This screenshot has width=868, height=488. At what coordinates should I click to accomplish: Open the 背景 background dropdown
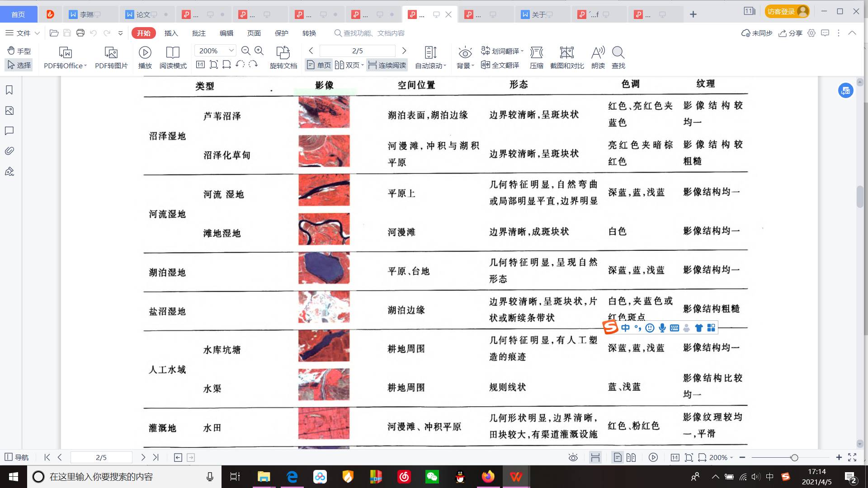(x=465, y=66)
